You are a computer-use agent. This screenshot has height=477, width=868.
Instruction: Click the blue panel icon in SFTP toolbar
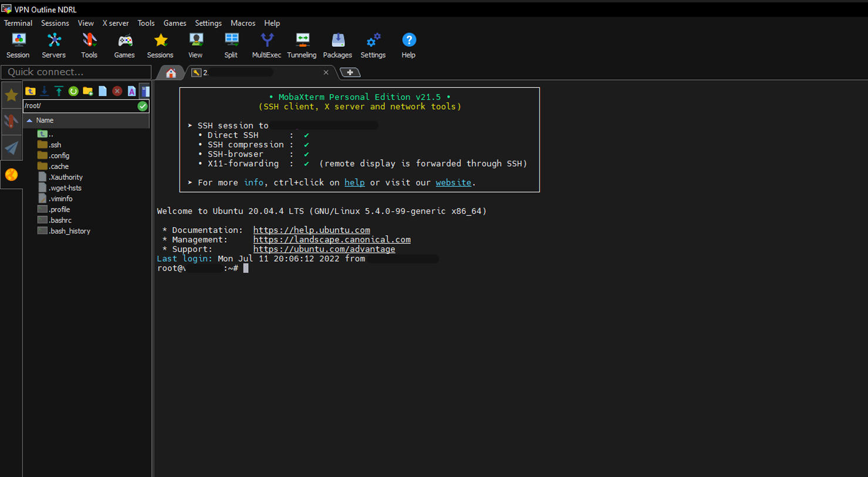click(x=145, y=91)
